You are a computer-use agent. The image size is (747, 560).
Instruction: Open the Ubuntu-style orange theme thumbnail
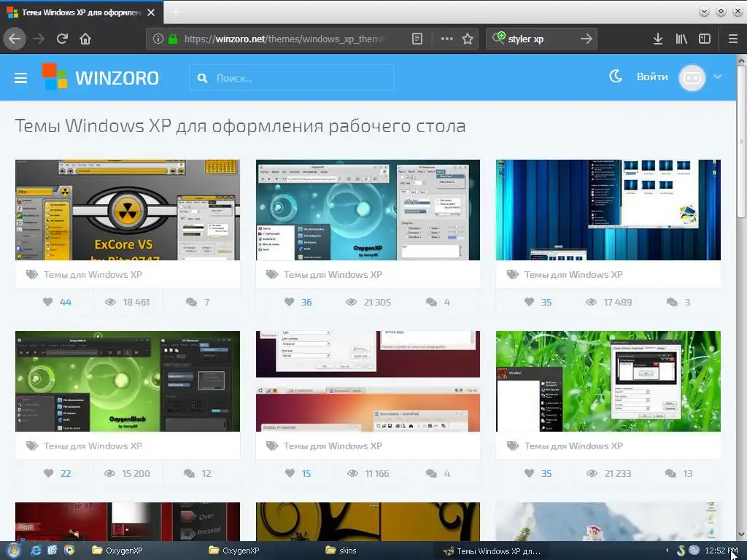coord(368,381)
